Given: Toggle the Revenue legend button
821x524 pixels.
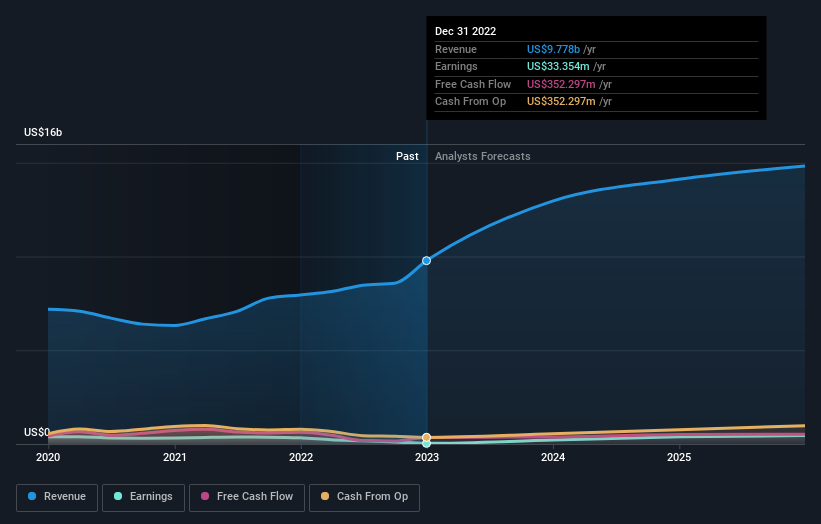Looking at the screenshot, I should (57, 497).
